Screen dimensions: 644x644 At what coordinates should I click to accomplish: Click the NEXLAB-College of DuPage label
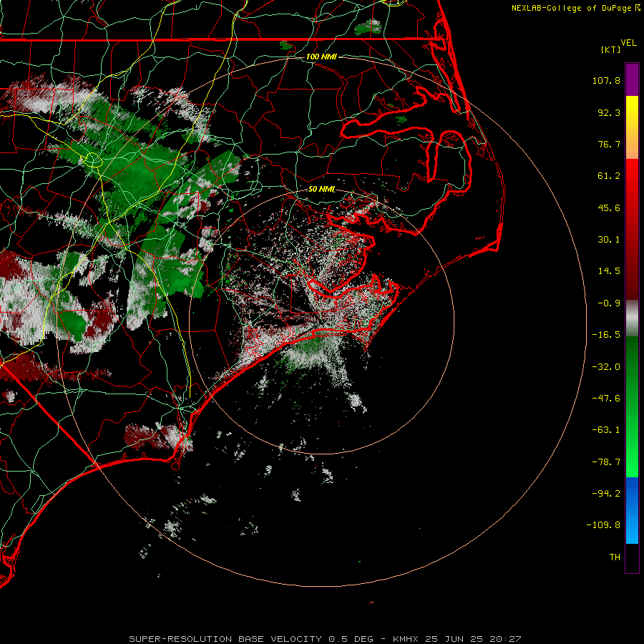click(571, 8)
